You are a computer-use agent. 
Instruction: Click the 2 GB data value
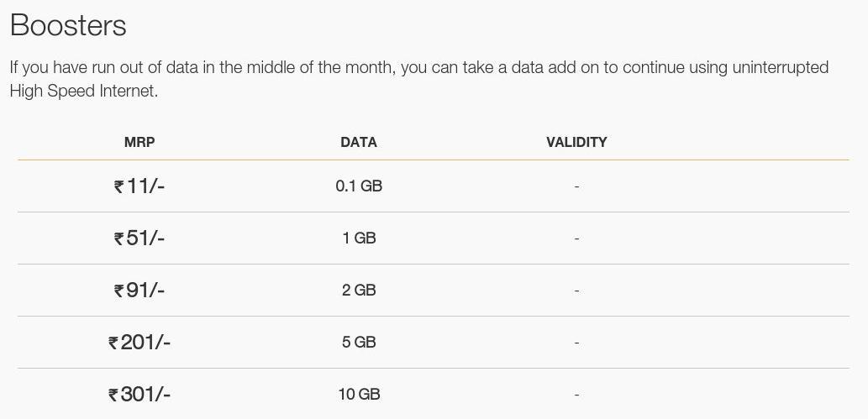pyautogui.click(x=359, y=290)
